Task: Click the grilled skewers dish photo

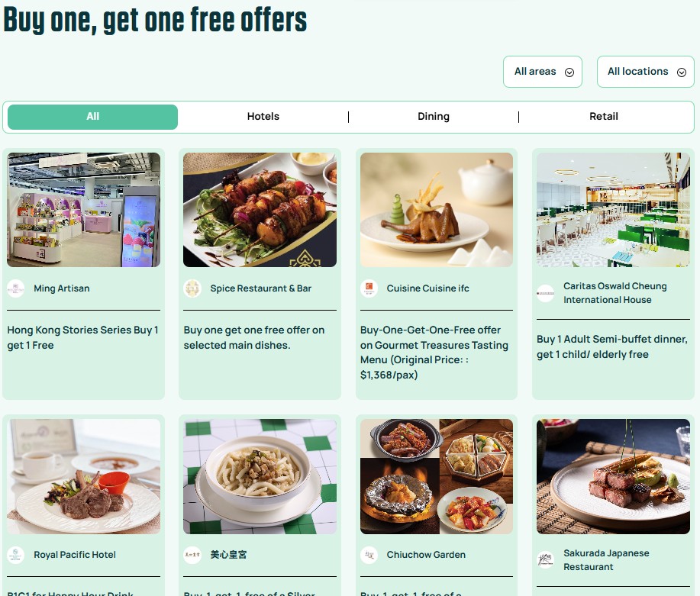Action: coord(260,210)
